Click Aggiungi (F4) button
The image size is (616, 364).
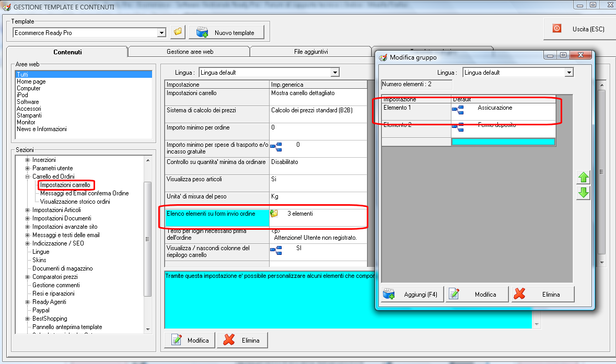tap(413, 294)
